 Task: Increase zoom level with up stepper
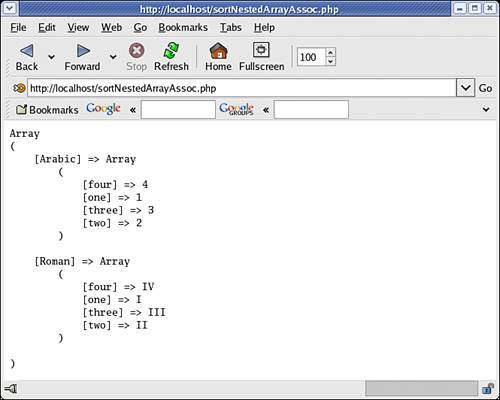[x=330, y=53]
